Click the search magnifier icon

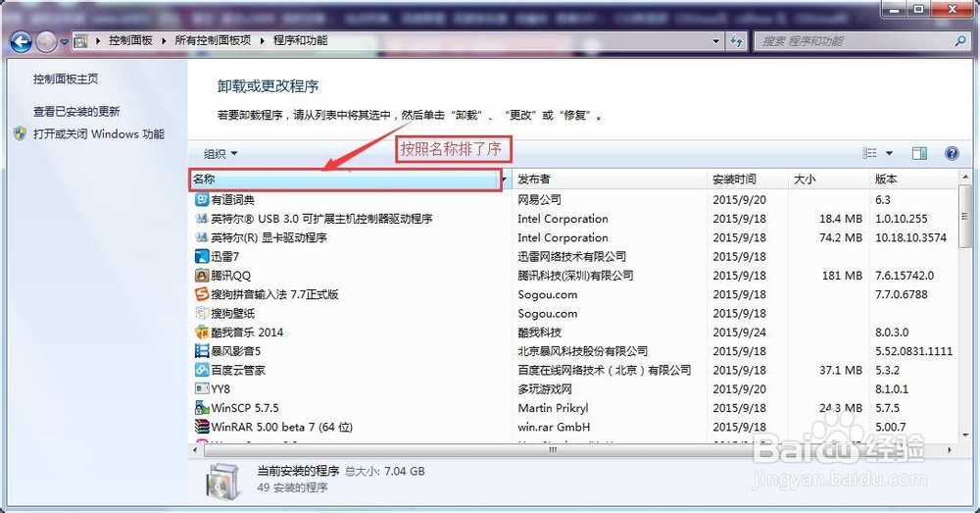960,41
